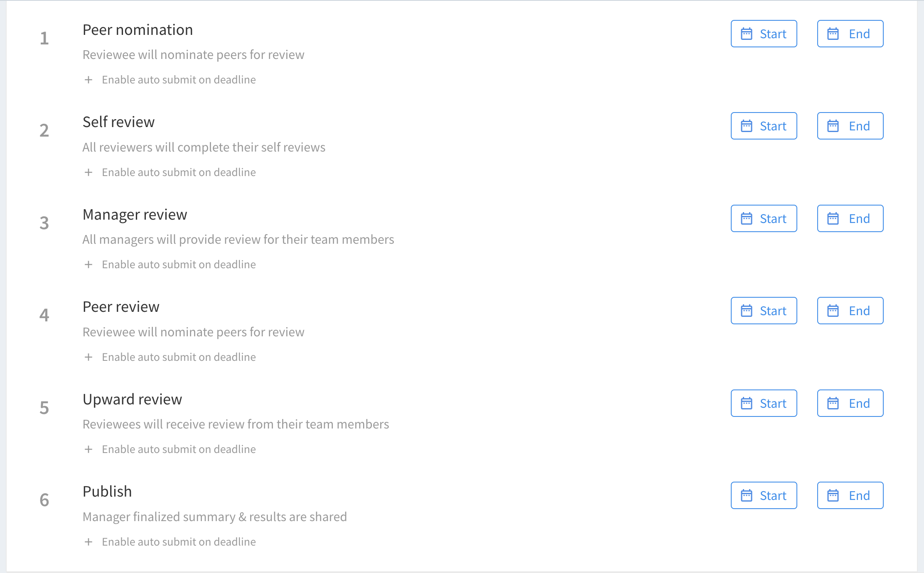This screenshot has height=573, width=924.
Task: Set the Self review Start date
Action: point(764,126)
